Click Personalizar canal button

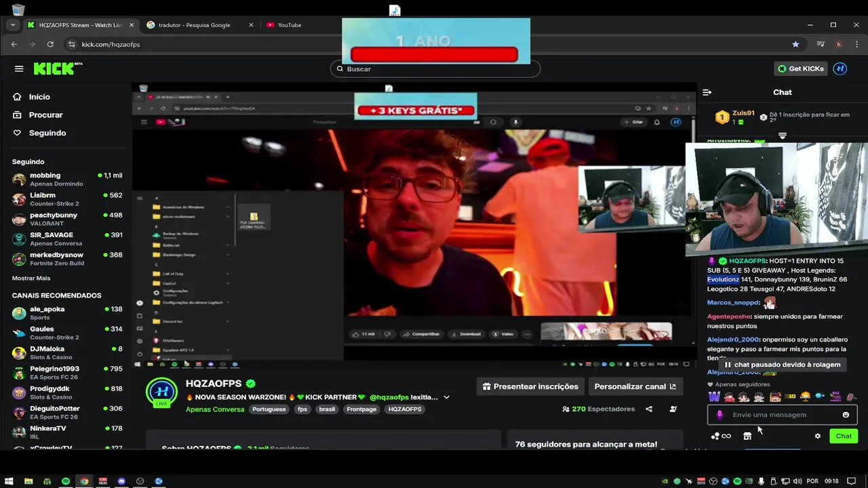(x=635, y=386)
